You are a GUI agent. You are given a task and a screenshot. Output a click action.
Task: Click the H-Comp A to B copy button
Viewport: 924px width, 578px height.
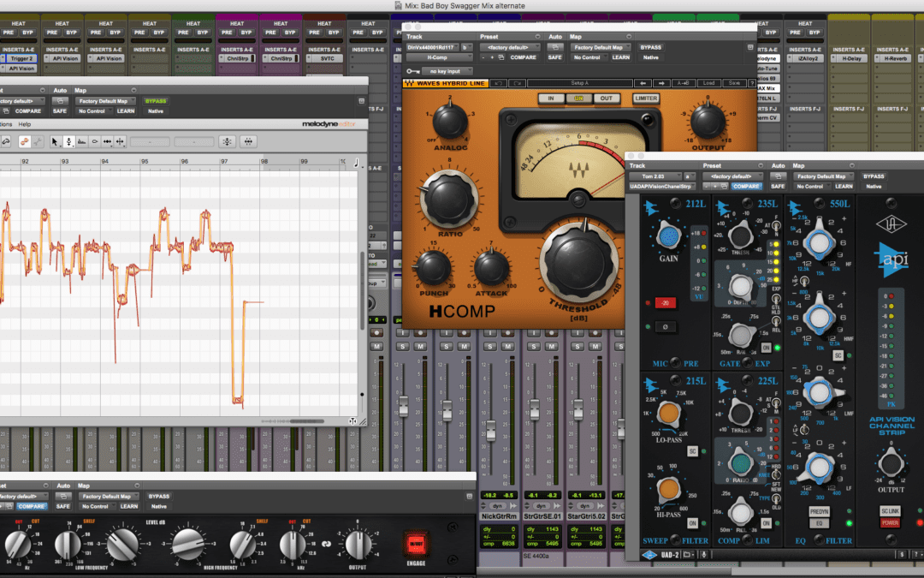683,83
